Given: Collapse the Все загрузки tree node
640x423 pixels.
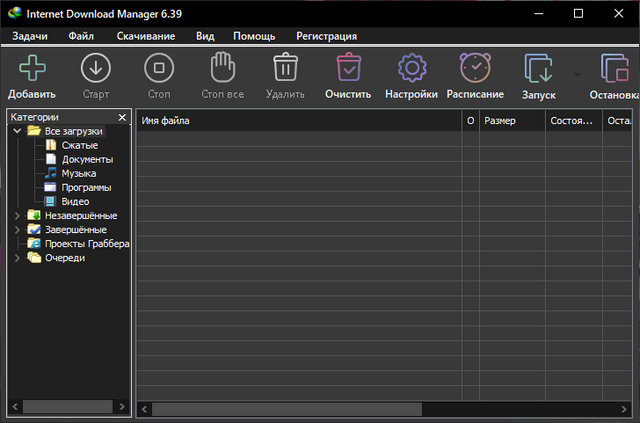Looking at the screenshot, I should 17,131.
